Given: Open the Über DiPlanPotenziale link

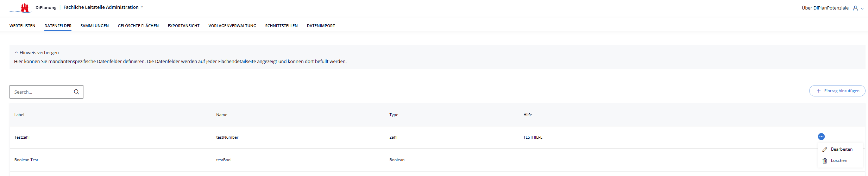Looking at the screenshot, I should pyautogui.click(x=825, y=8).
